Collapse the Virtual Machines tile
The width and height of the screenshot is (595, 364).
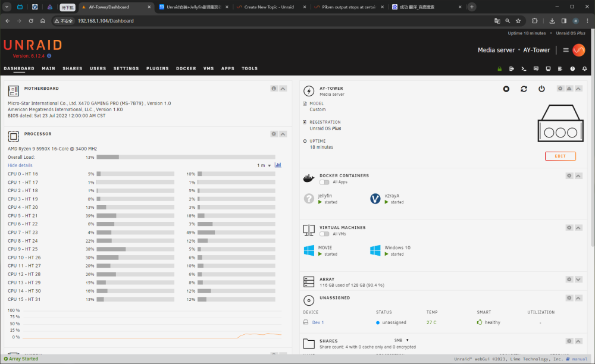[578, 227]
